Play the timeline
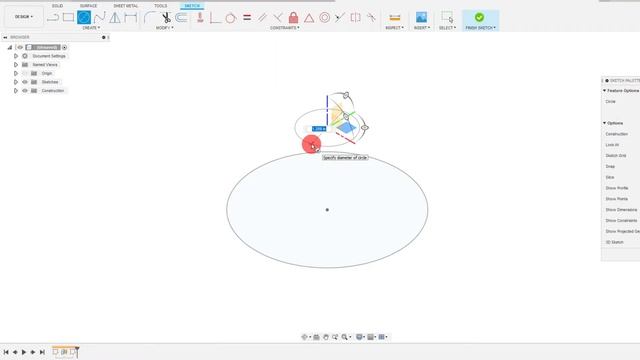 click(24, 352)
